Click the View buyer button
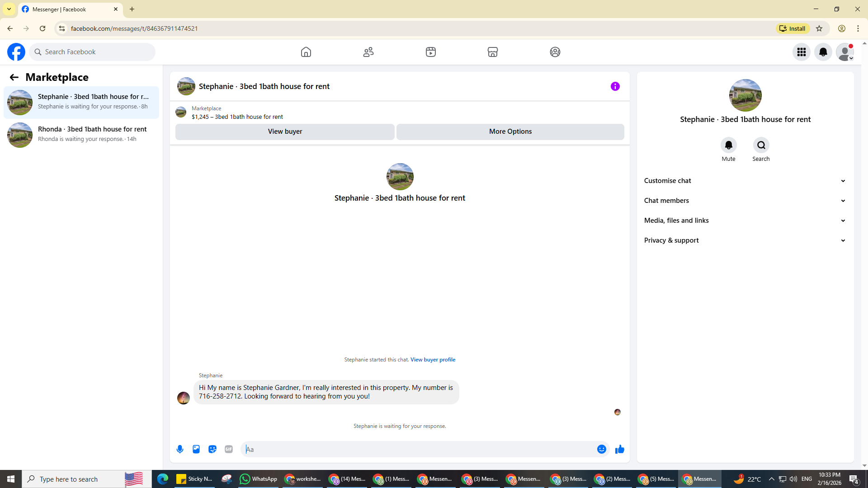Viewport: 868px width, 488px height. point(285,131)
